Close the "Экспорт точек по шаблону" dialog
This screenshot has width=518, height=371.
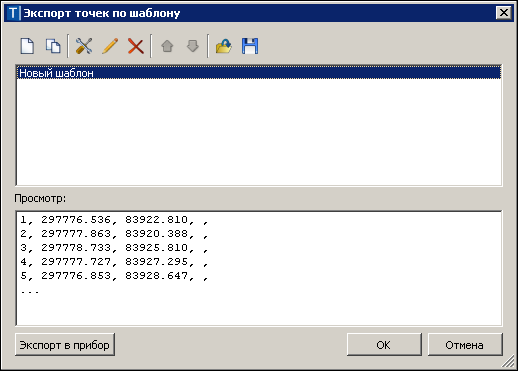click(x=504, y=13)
